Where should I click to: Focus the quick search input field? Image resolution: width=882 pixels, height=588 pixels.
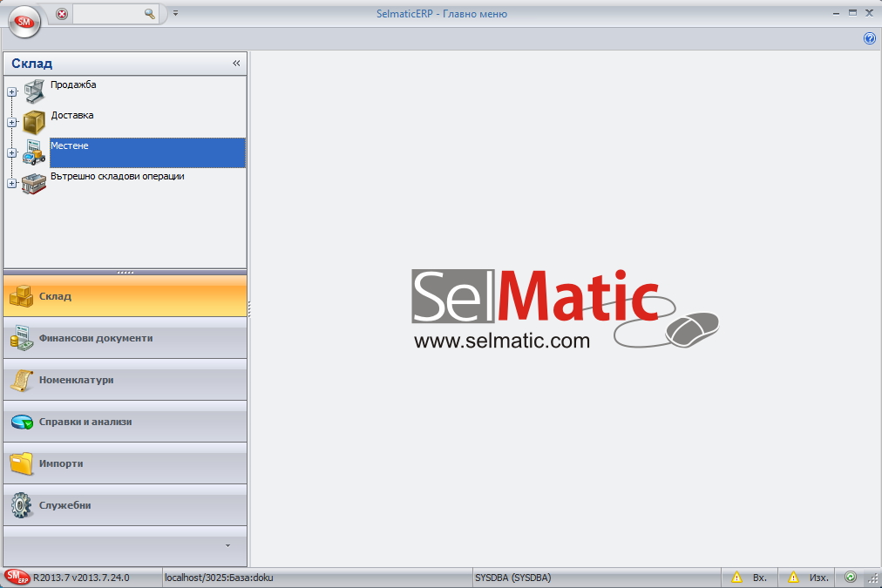(x=108, y=13)
